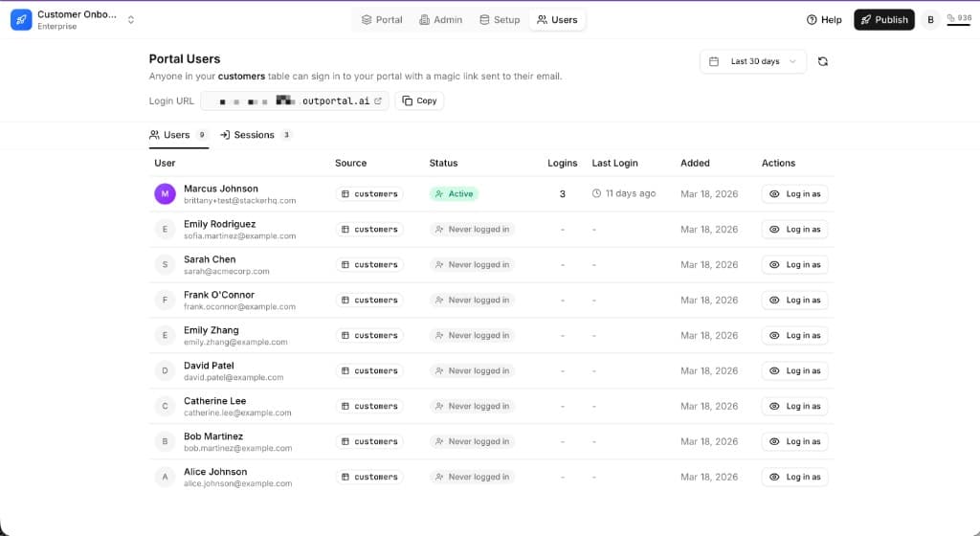Image resolution: width=980 pixels, height=536 pixels.
Task: Switch to the Admin tab
Action: coord(440,20)
